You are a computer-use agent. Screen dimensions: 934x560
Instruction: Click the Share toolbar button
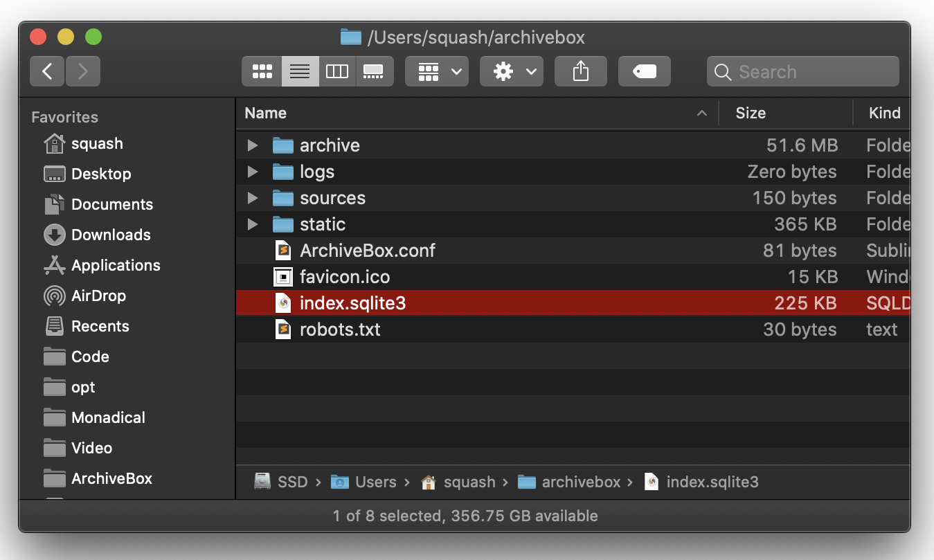(x=581, y=71)
